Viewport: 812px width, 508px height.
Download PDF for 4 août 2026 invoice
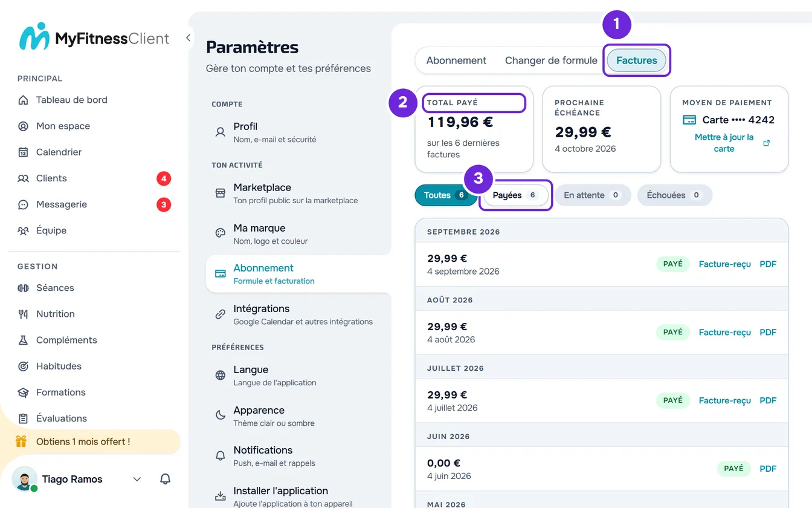click(768, 332)
